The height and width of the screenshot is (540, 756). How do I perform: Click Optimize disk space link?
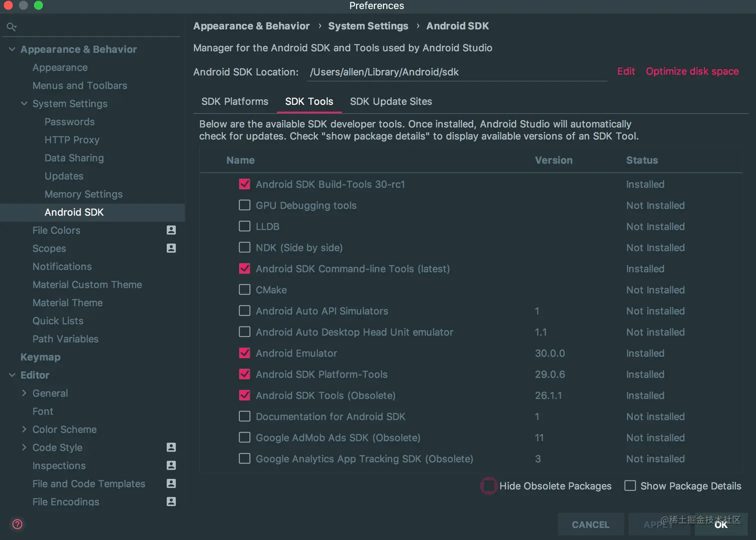point(692,71)
